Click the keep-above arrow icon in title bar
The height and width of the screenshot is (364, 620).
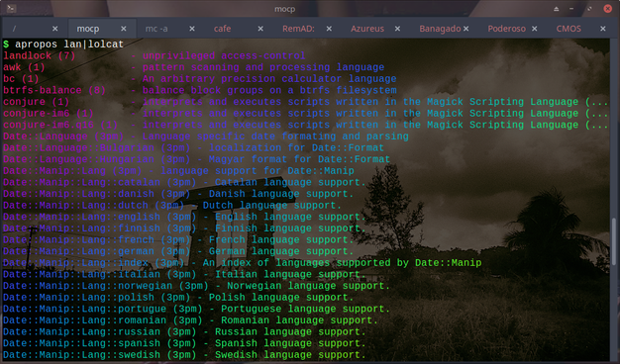(x=556, y=9)
